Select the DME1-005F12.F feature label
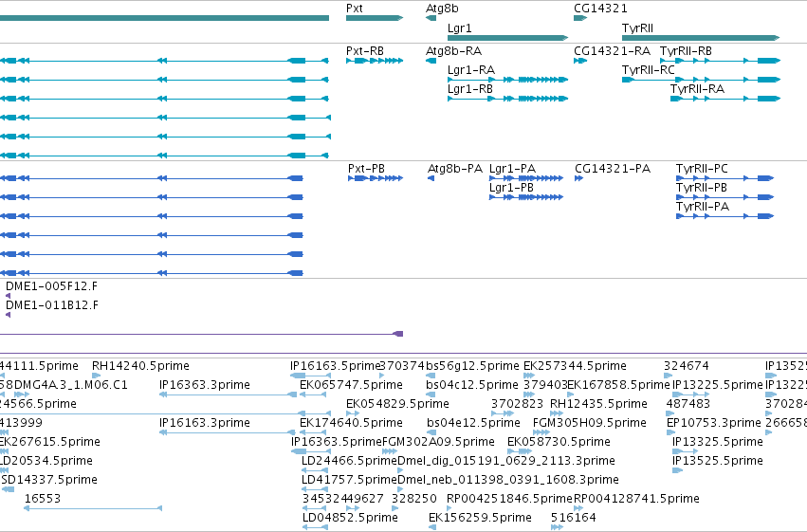The width and height of the screenshot is (807, 532). point(51,286)
